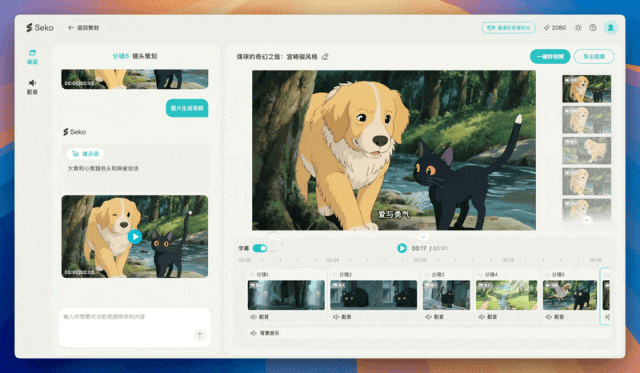Click the Seko logo in header
Viewport: 640px width, 373px height.
(x=40, y=28)
